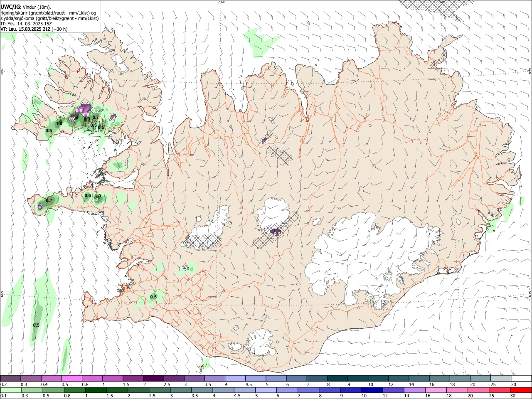
Task: Click the 'UWC/IG: Vindur (10m),' title line
Action: (x=26, y=7)
